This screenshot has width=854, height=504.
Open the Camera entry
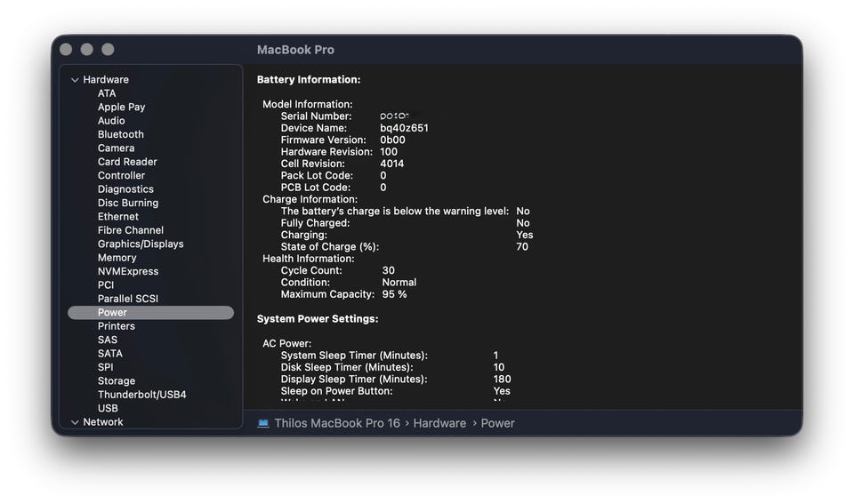click(x=116, y=148)
